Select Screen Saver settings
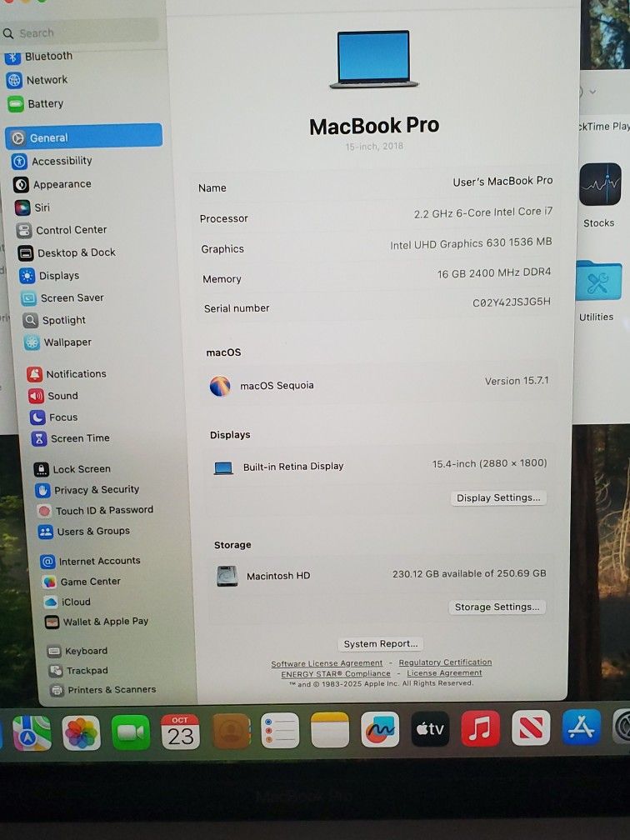 (x=62, y=297)
